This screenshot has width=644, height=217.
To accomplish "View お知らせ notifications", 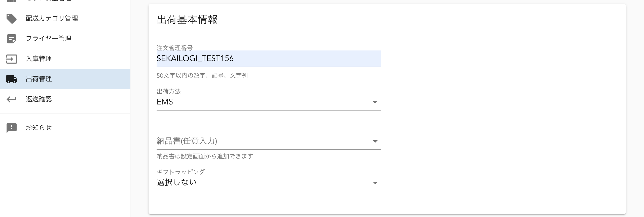I will [39, 128].
